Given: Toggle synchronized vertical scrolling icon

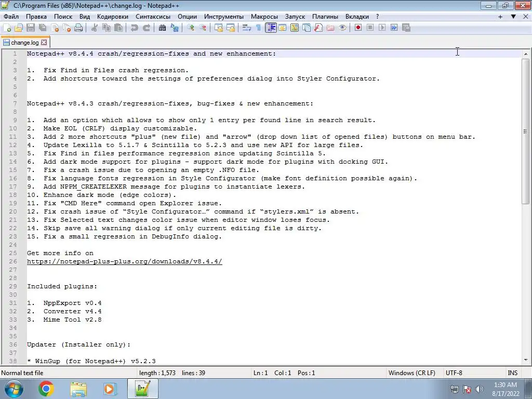Looking at the screenshot, I should 219,28.
